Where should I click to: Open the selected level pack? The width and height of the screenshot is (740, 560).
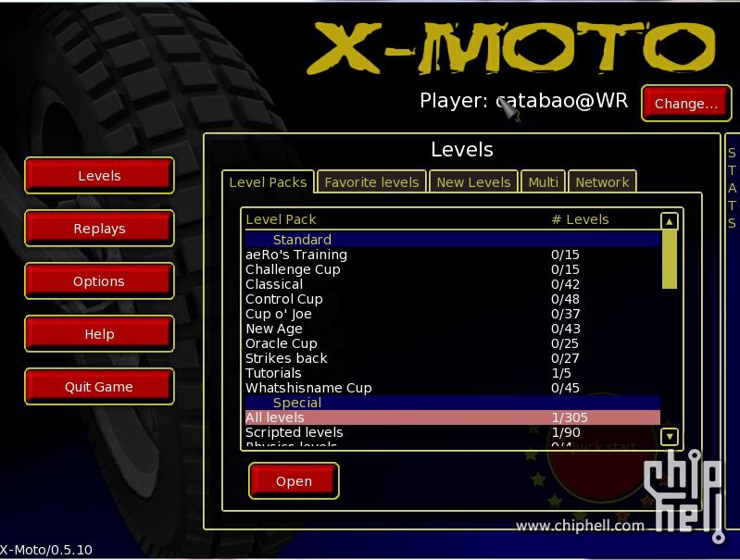coord(294,481)
